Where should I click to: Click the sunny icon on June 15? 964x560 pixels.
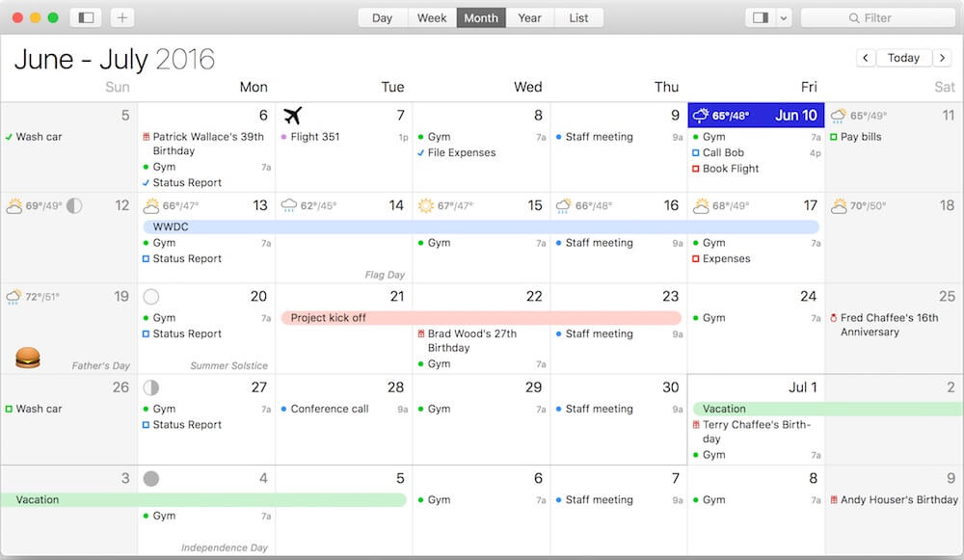click(x=425, y=205)
